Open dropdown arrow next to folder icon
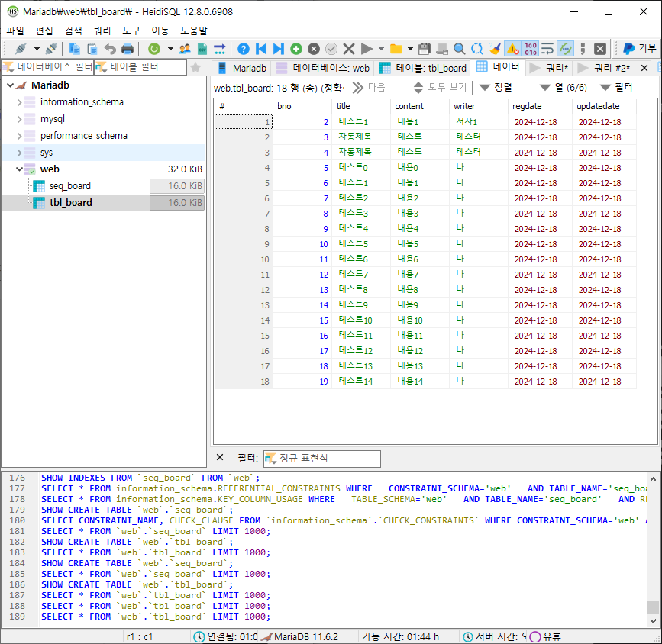This screenshot has height=644, width=662. pyautogui.click(x=410, y=49)
